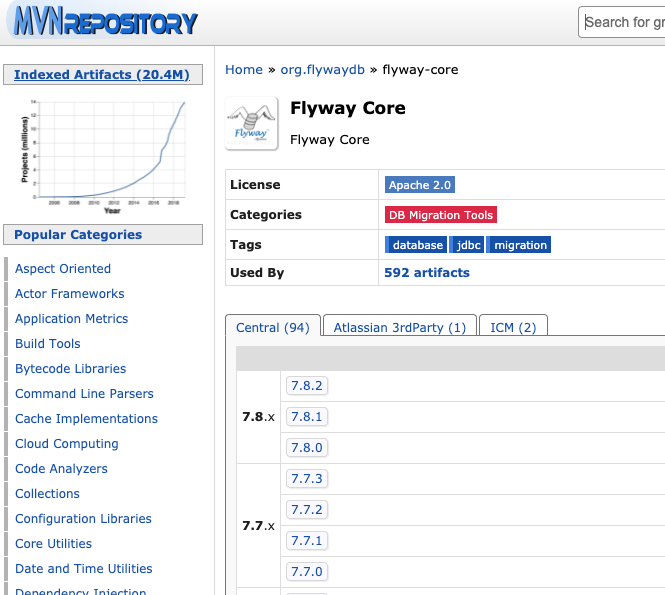Open Bytecode Libraries category
The height and width of the screenshot is (595, 665).
click(x=70, y=369)
